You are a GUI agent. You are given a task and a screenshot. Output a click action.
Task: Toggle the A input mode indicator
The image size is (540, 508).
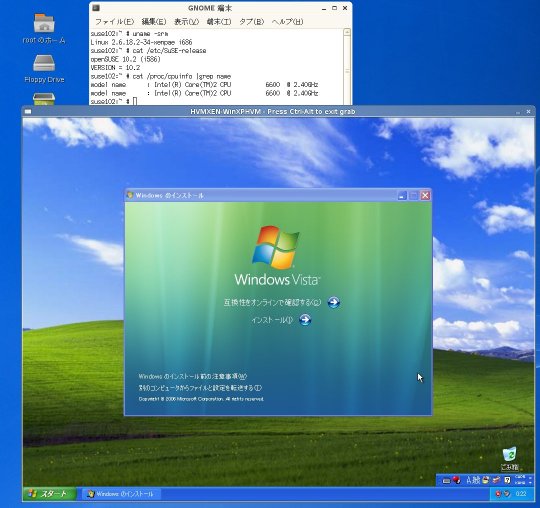[469, 480]
